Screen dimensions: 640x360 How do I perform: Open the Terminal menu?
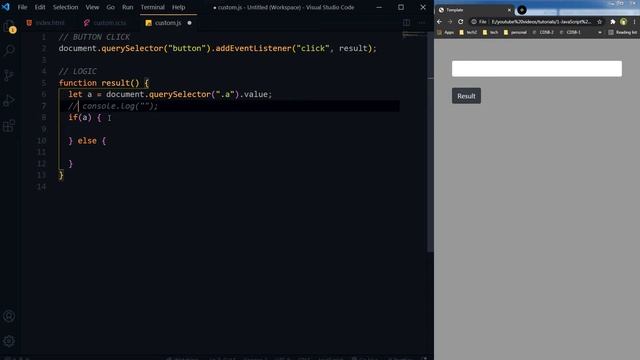(153, 7)
